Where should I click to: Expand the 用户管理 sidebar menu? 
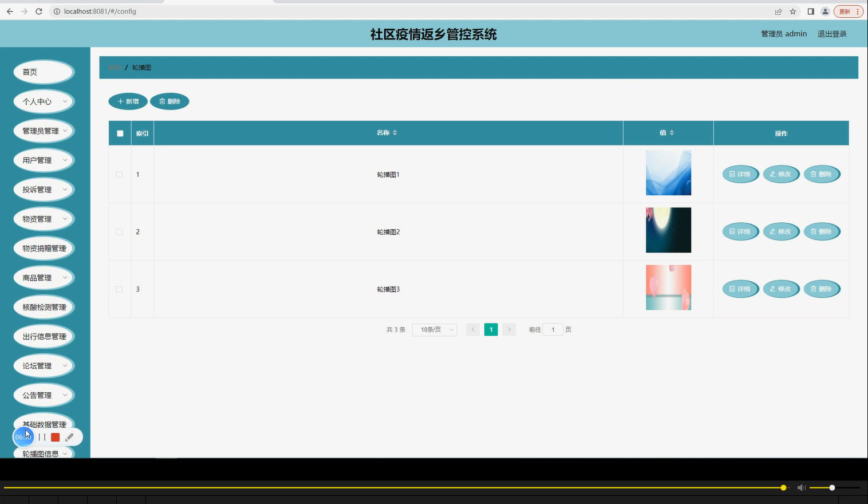pyautogui.click(x=44, y=160)
